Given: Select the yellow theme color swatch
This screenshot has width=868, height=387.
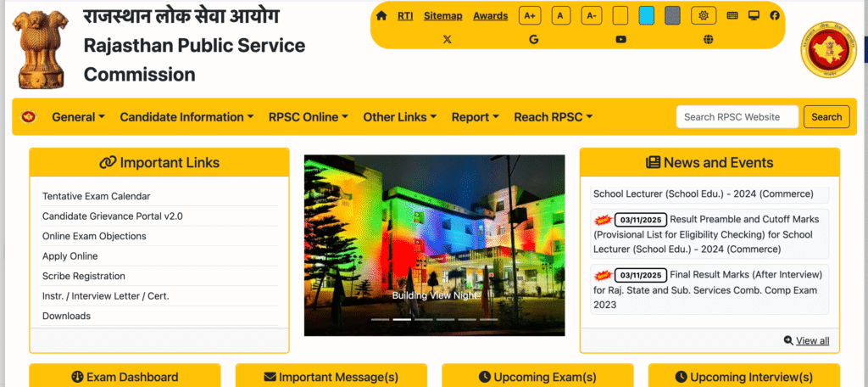Looking at the screenshot, I should (620, 15).
